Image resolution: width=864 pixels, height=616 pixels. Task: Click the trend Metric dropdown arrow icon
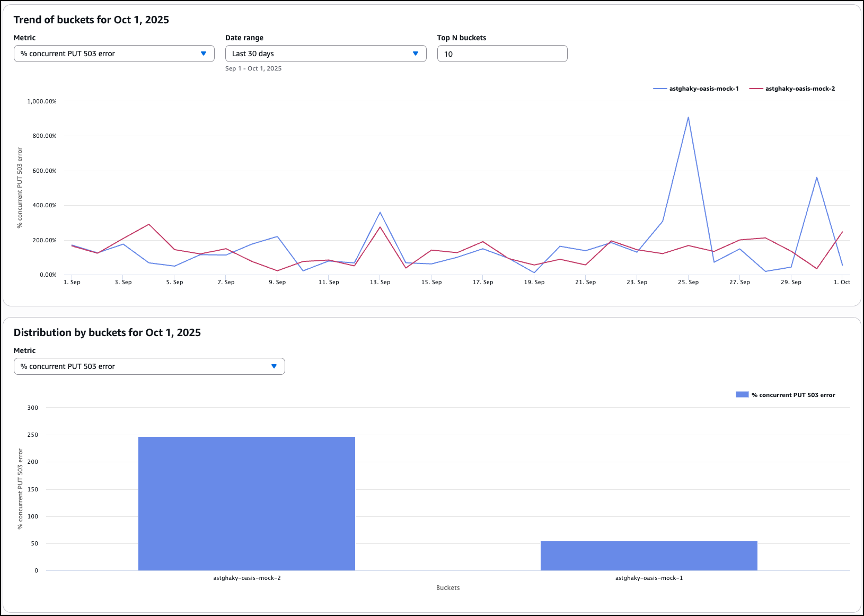[204, 54]
